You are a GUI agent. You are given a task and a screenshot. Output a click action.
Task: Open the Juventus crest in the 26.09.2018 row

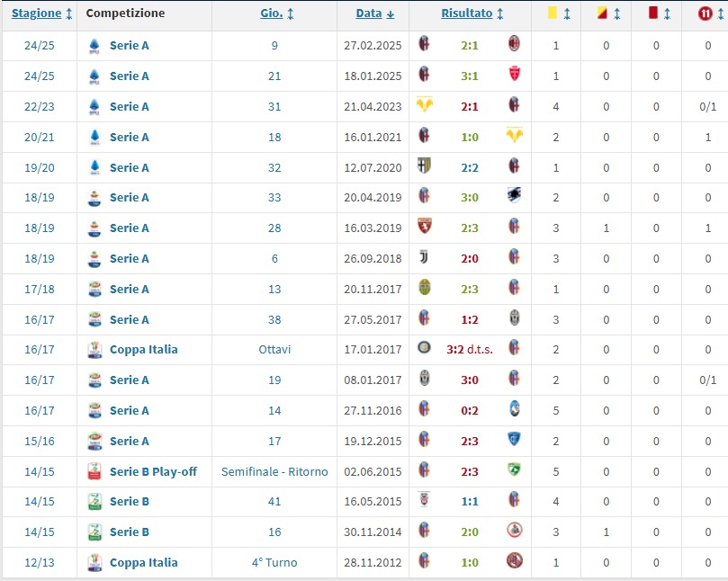(425, 258)
